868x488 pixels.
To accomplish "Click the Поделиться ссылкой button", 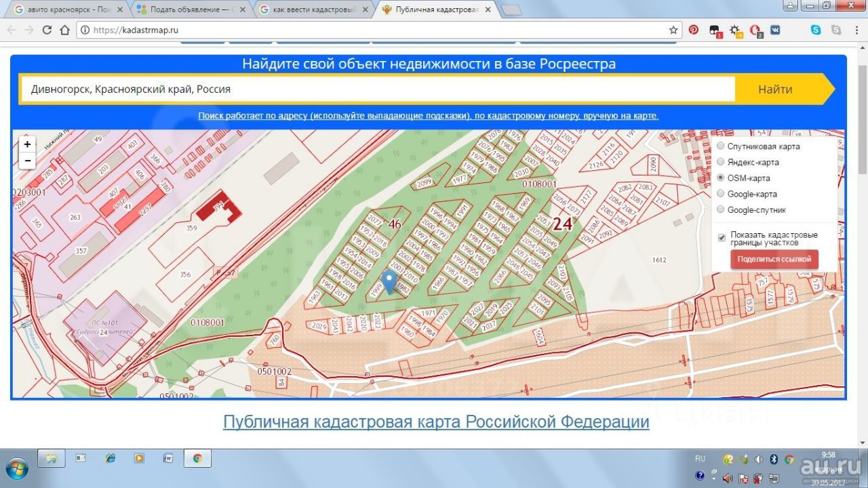I will [774, 259].
